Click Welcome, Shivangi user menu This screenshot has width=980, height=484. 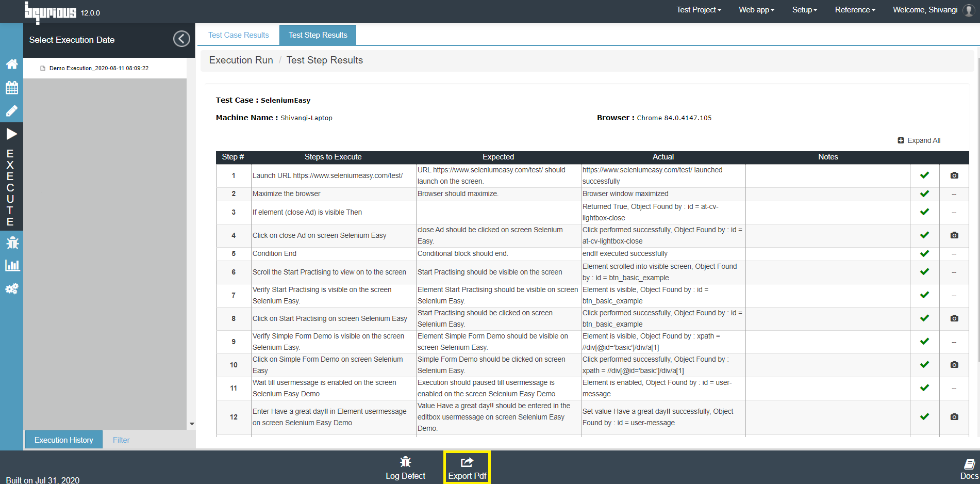tap(925, 10)
